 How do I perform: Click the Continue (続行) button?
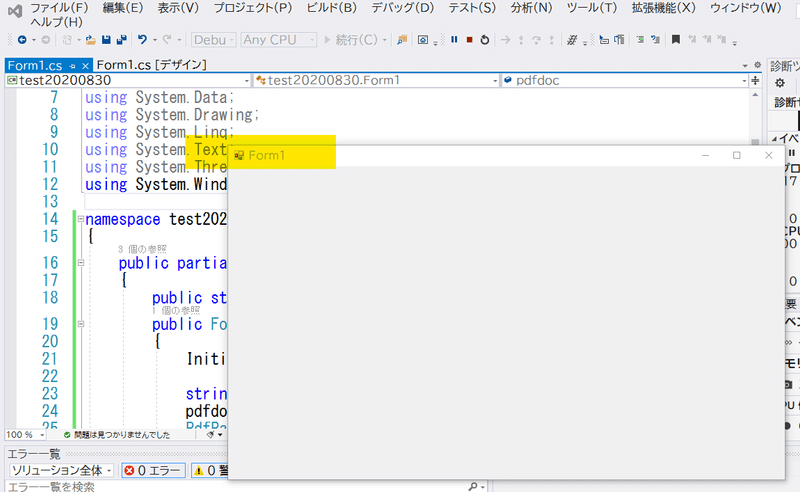(351, 39)
